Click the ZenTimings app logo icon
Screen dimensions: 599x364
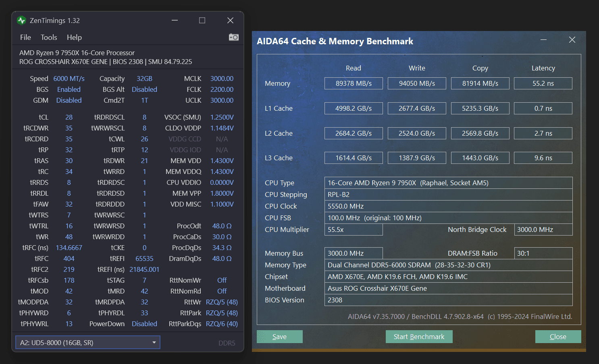pos(22,20)
